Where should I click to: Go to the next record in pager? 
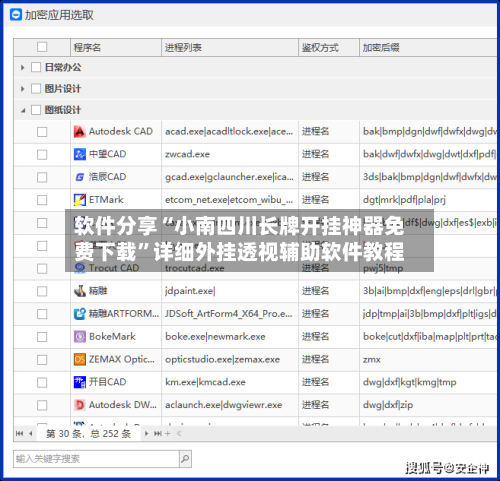(146, 433)
